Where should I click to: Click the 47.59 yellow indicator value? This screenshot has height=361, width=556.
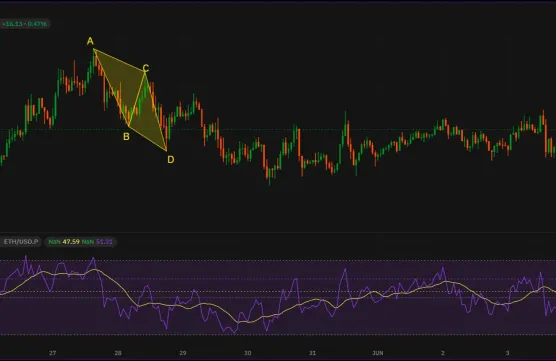(x=71, y=242)
